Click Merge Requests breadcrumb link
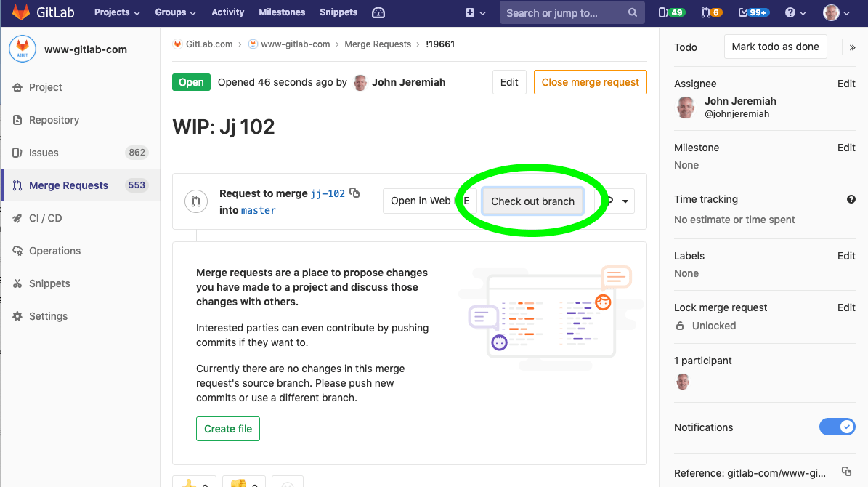Screen dimensions: 868x487 click(378, 44)
